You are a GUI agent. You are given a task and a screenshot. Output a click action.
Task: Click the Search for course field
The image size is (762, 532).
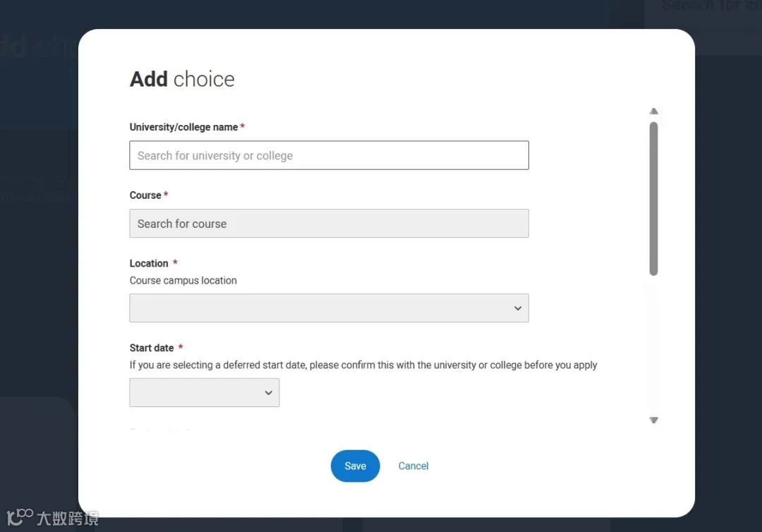329,224
